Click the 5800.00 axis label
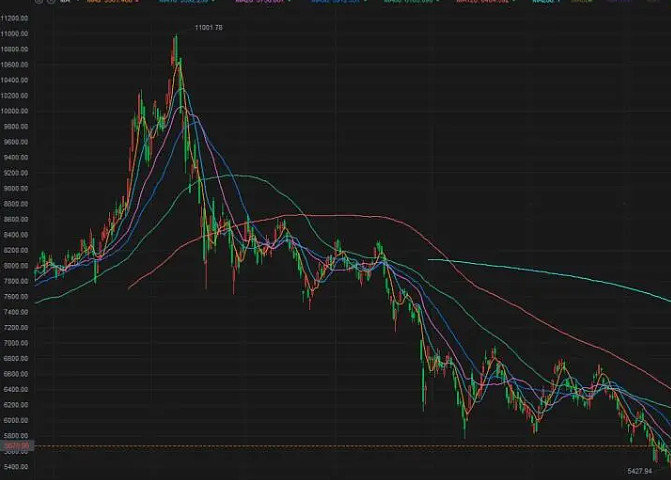 pyautogui.click(x=16, y=436)
